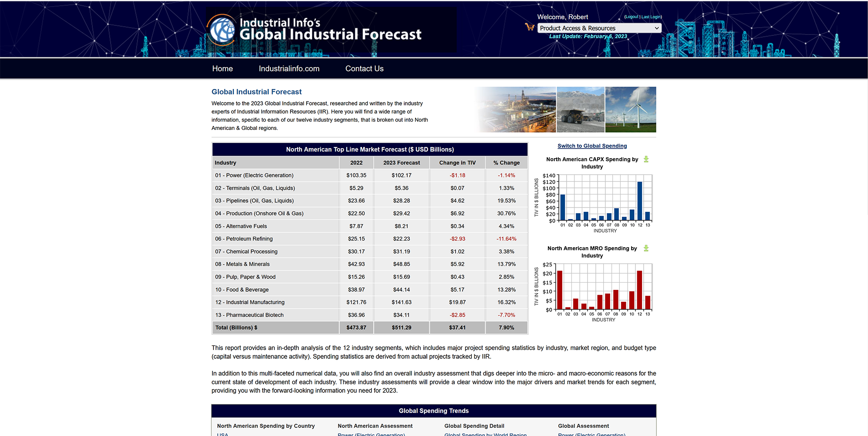
Task: Click the '-$1.18' change value
Action: [457, 175]
